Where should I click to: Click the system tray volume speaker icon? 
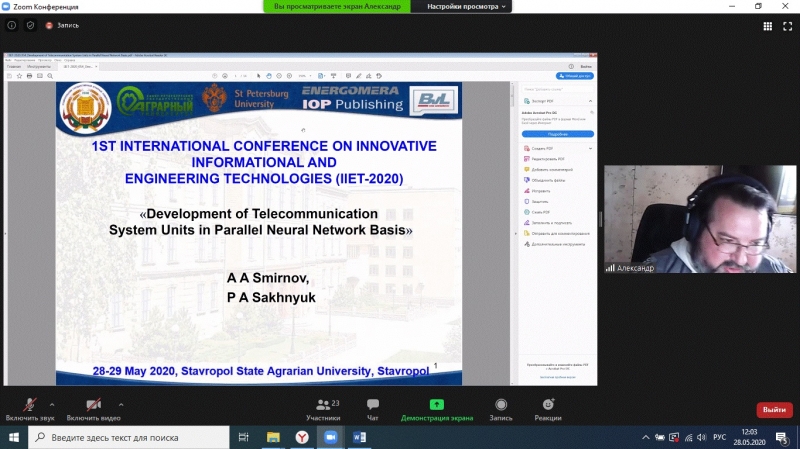pos(702,437)
